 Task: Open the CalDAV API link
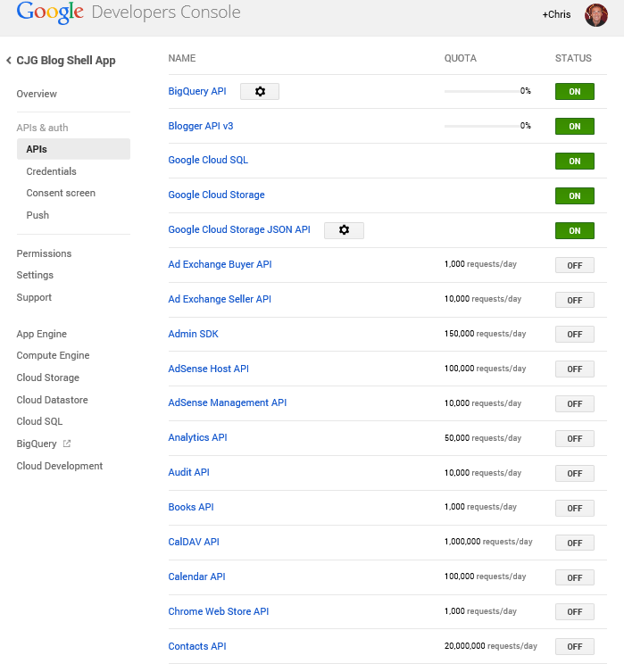click(194, 542)
